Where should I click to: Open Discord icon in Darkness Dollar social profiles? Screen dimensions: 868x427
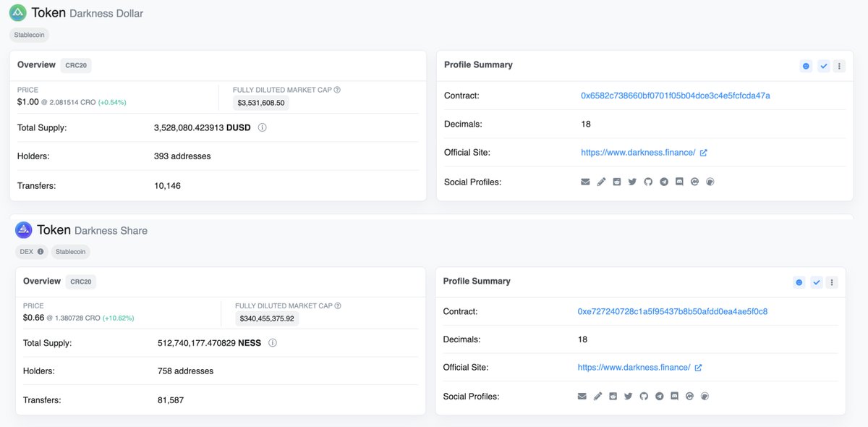(679, 182)
